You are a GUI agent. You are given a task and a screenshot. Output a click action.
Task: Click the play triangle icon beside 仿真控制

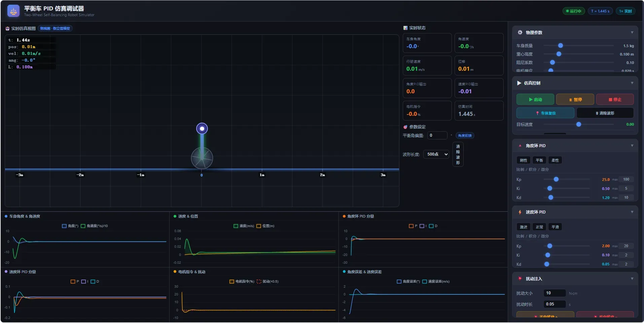pyautogui.click(x=519, y=83)
